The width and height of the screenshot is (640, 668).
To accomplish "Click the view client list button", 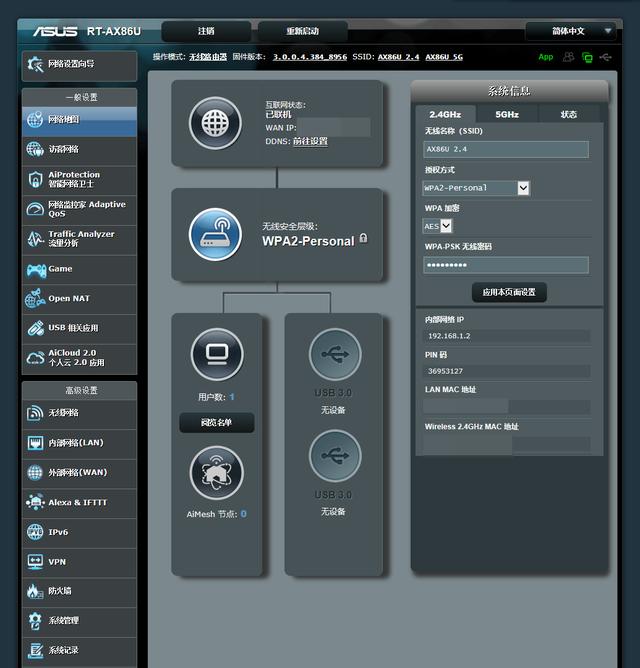I will [x=216, y=423].
